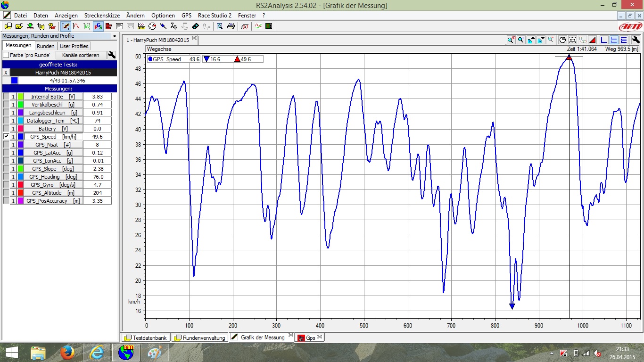Click the 2D zoom magnifier icon
This screenshot has height=362, width=644.
(x=511, y=40)
